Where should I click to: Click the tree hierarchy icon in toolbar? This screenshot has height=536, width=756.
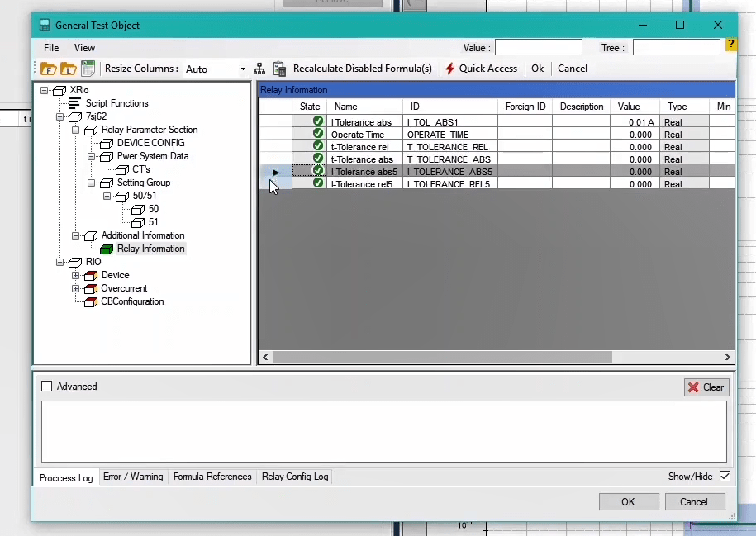pos(259,69)
